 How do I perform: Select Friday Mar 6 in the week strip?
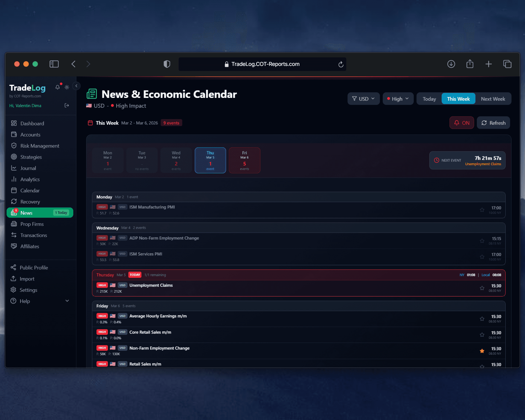(244, 160)
